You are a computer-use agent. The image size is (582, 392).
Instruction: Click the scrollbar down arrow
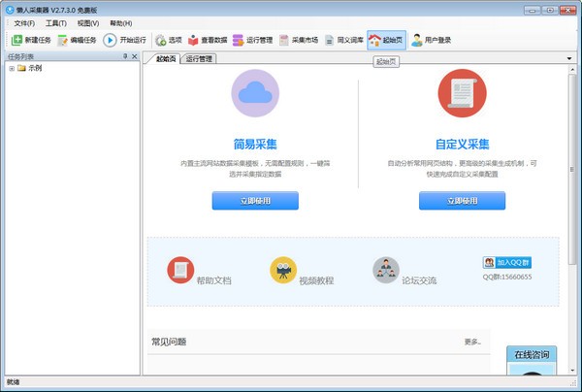point(572,370)
